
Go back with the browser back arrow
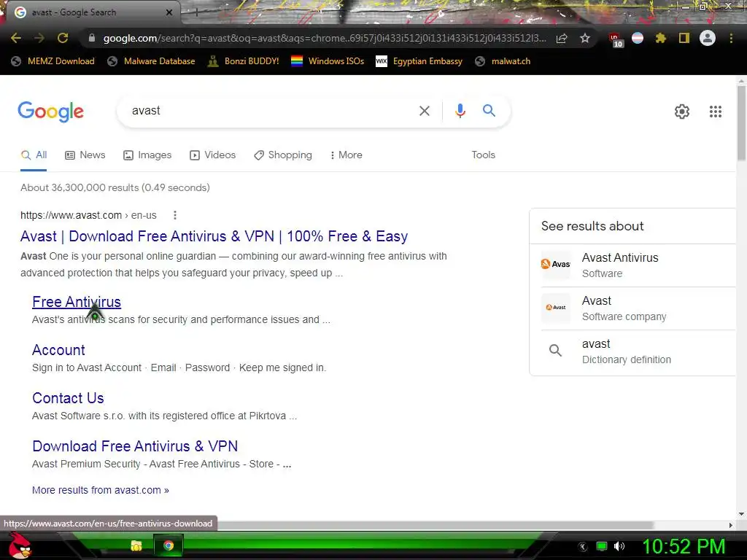point(16,38)
